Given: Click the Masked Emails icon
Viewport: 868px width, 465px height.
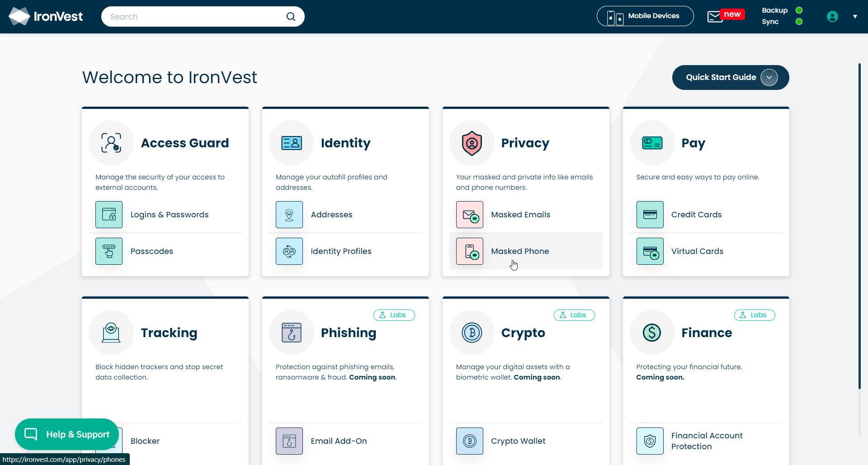Looking at the screenshot, I should (470, 215).
